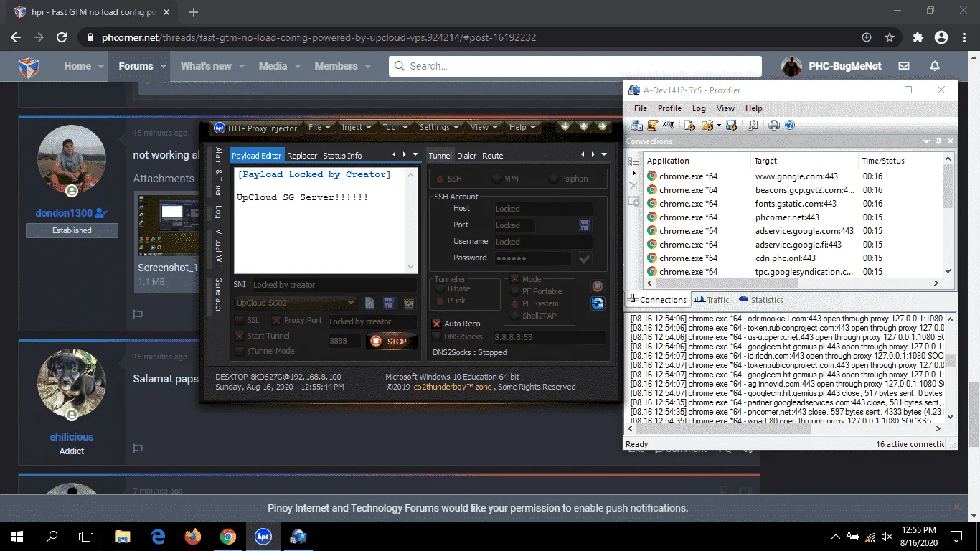Click the Windows Start button
The image size is (980, 551).
[x=17, y=536]
